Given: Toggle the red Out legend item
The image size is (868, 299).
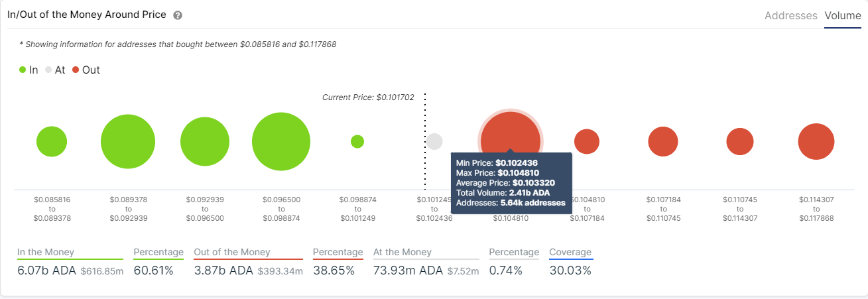Looking at the screenshot, I should click(86, 70).
